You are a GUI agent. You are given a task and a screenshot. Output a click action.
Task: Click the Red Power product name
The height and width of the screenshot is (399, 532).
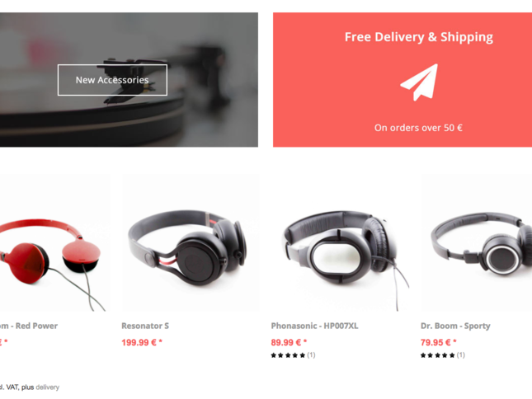(x=29, y=326)
